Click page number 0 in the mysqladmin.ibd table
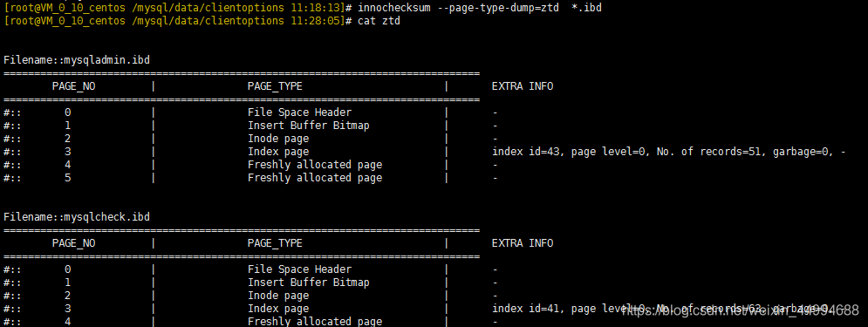The height and width of the screenshot is (327, 868). [67, 112]
